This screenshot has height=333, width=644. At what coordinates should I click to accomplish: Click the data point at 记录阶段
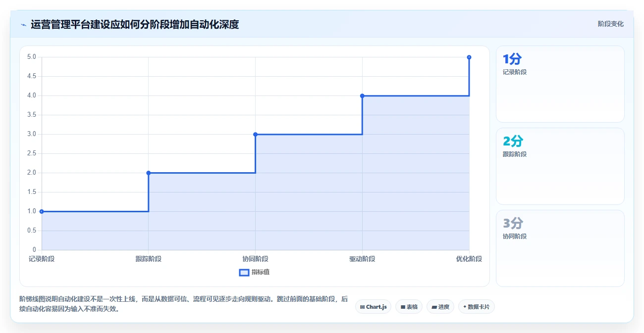click(x=42, y=211)
